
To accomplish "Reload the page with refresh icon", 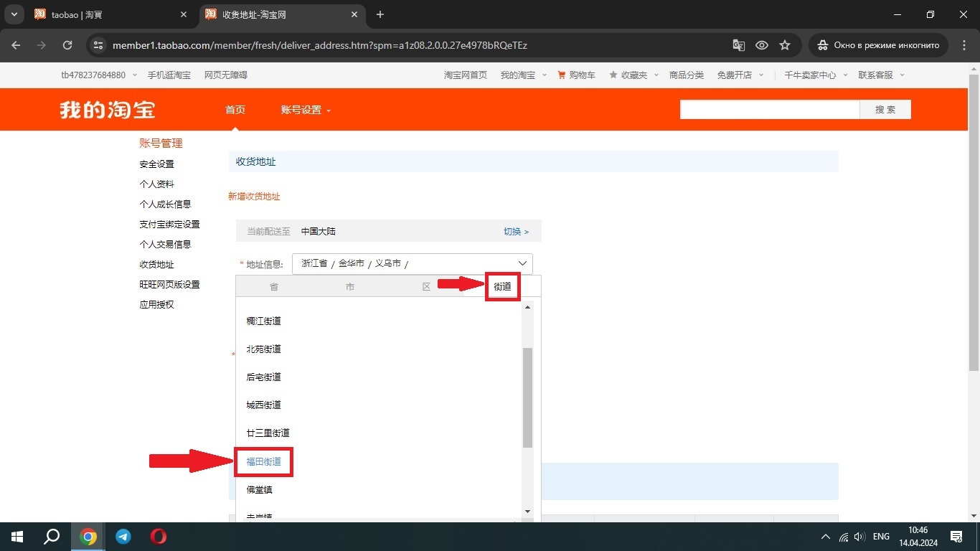I will click(x=67, y=45).
